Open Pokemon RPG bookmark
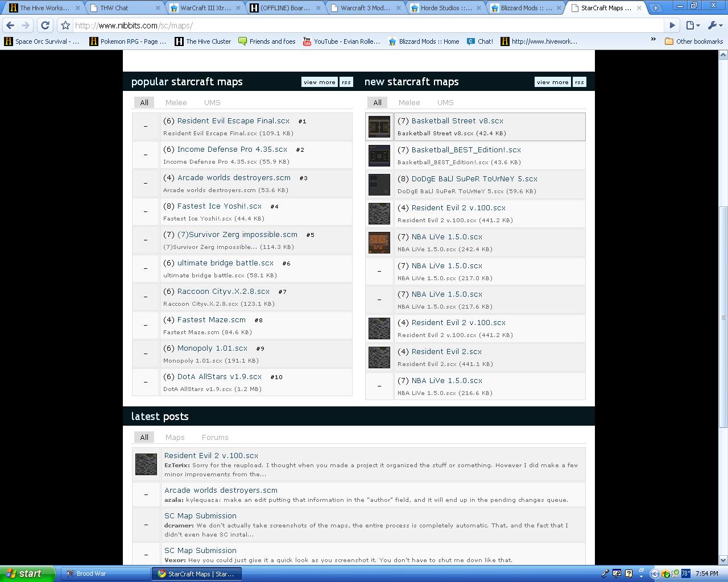This screenshot has width=728, height=582. point(127,41)
